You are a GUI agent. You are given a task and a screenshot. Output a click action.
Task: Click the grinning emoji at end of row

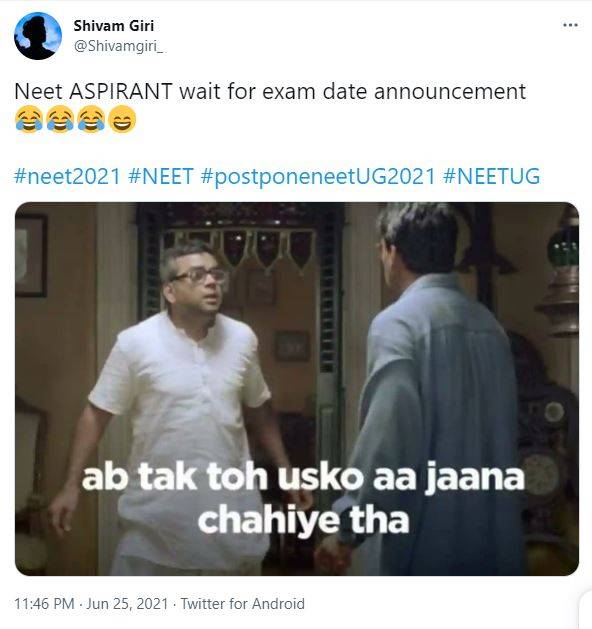pos(123,119)
